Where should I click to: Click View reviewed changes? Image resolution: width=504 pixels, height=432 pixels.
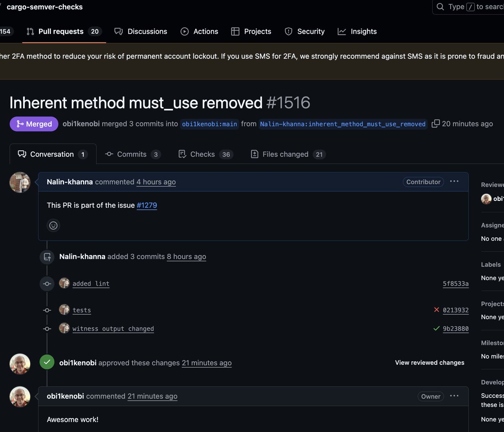pyautogui.click(x=430, y=363)
